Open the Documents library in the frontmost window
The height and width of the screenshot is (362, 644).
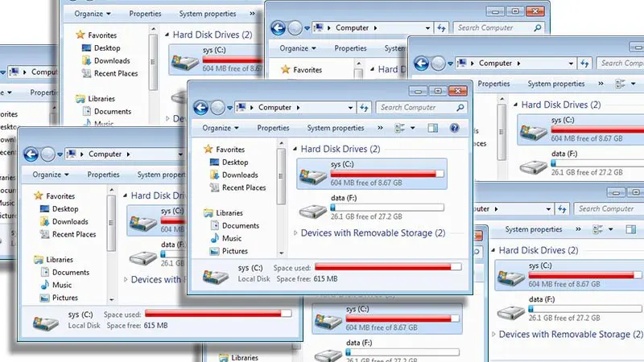(241, 225)
